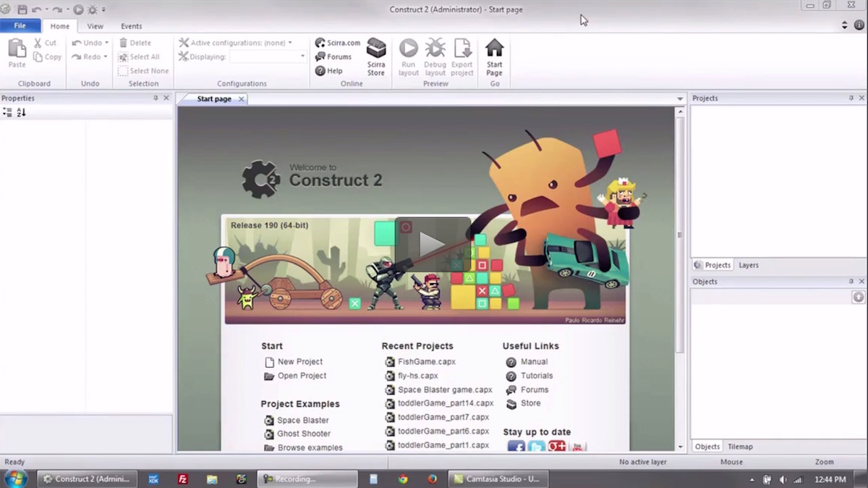Screen dimensions: 868x488
Task: Select the Home ribbon tab
Action: tap(60, 26)
